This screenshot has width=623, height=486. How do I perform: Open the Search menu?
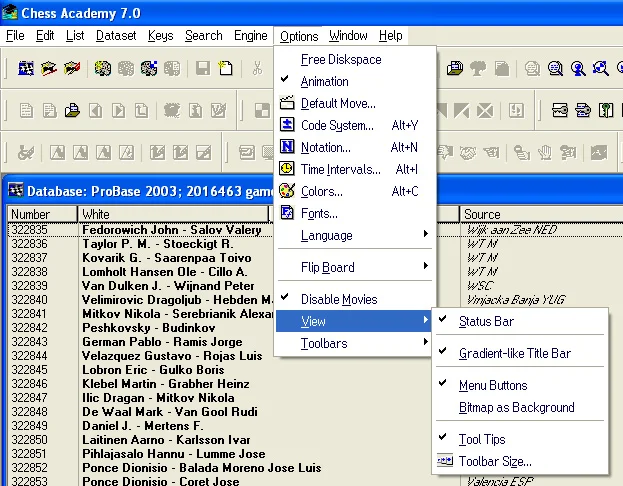[x=203, y=36]
